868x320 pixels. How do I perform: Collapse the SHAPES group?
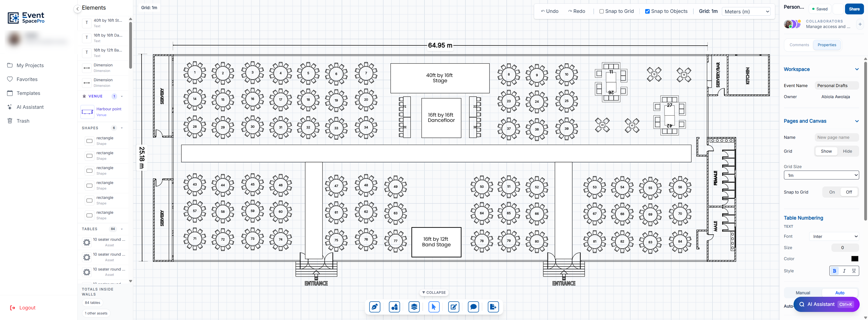pos(122,128)
